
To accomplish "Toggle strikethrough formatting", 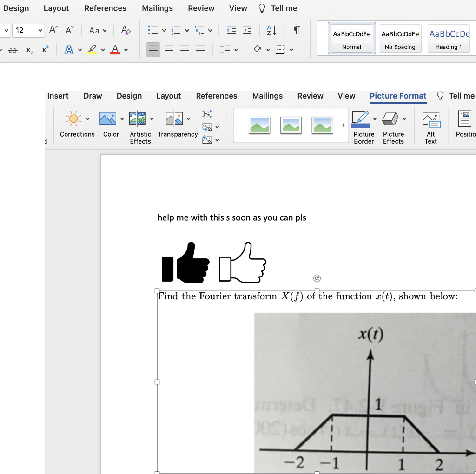I will pos(13,49).
